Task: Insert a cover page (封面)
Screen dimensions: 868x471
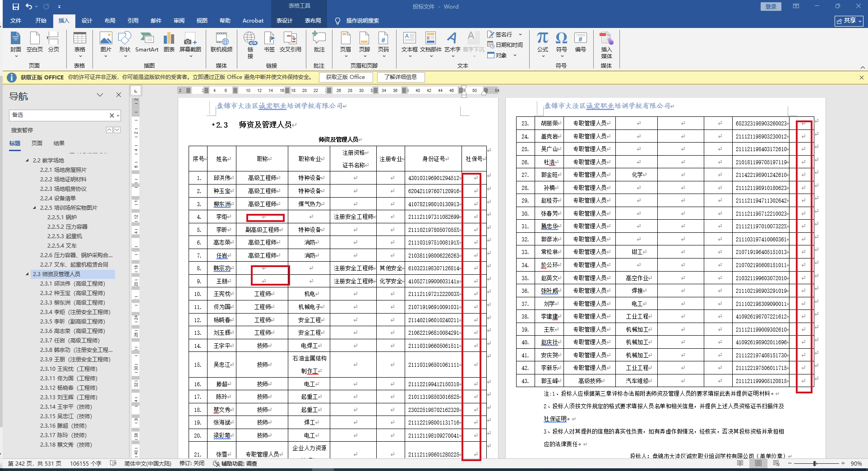Action: (16, 44)
